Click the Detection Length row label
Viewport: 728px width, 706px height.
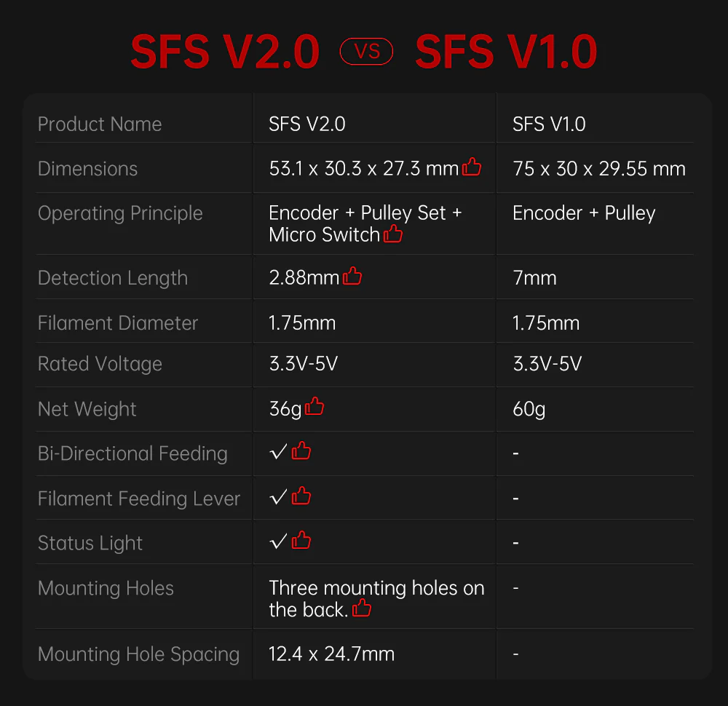[x=113, y=278]
